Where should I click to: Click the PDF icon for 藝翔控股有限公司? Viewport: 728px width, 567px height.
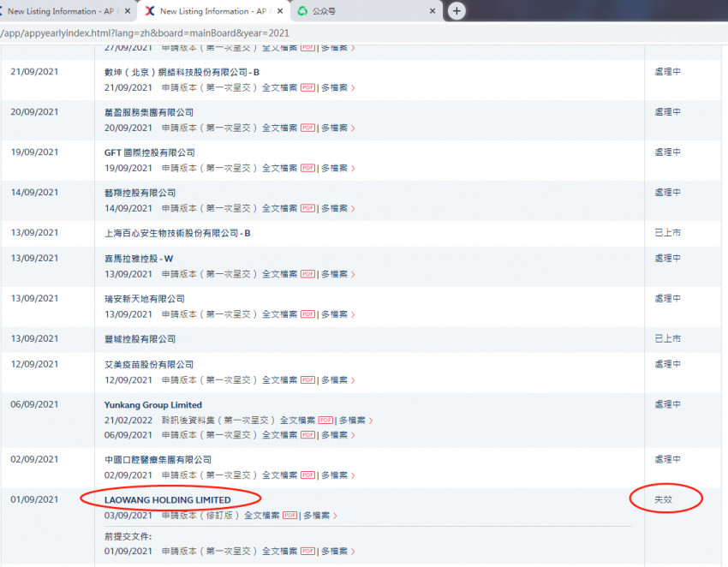[307, 208]
